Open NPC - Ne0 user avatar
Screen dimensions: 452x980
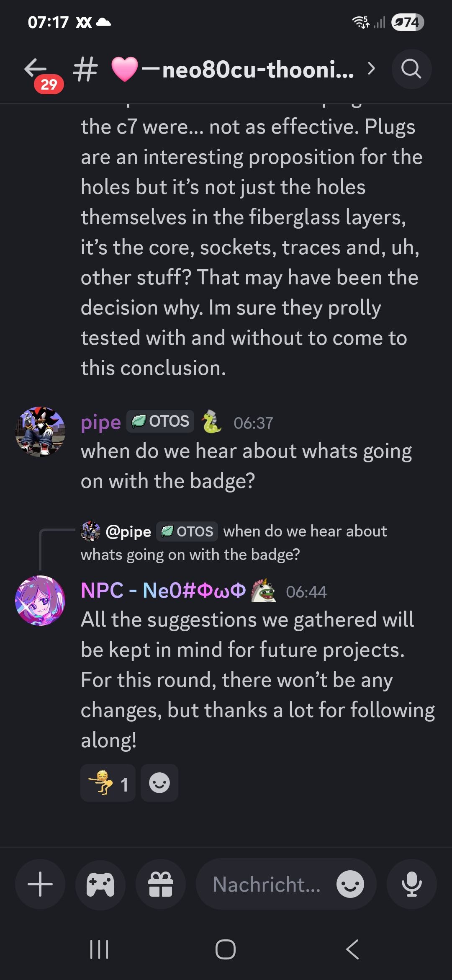pos(40,601)
